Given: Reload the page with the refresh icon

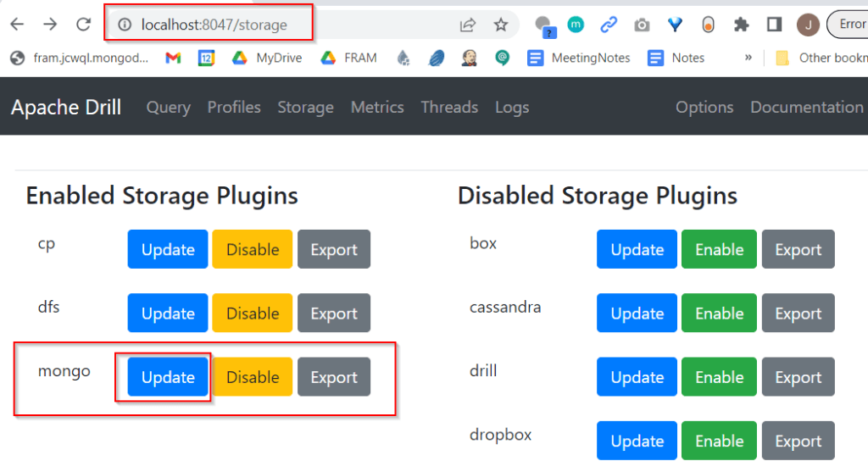Looking at the screenshot, I should tap(84, 25).
